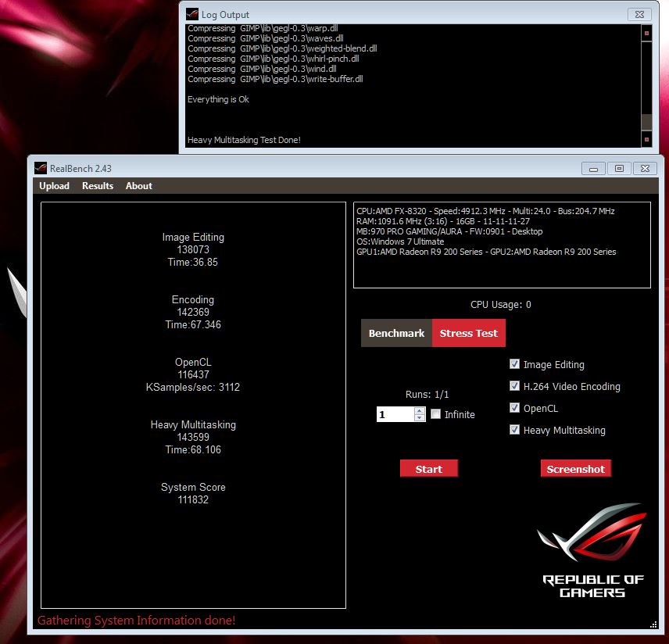Click the System Score value 111832
This screenshot has height=644, width=669.
click(193, 499)
